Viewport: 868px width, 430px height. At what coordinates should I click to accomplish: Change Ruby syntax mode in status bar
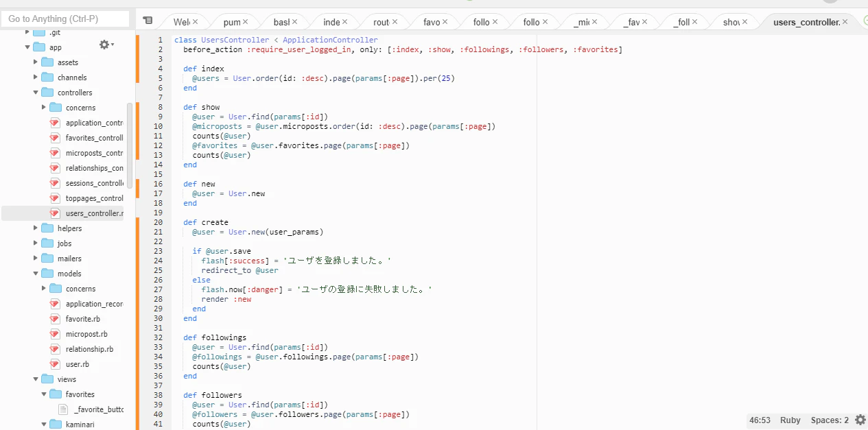point(790,420)
